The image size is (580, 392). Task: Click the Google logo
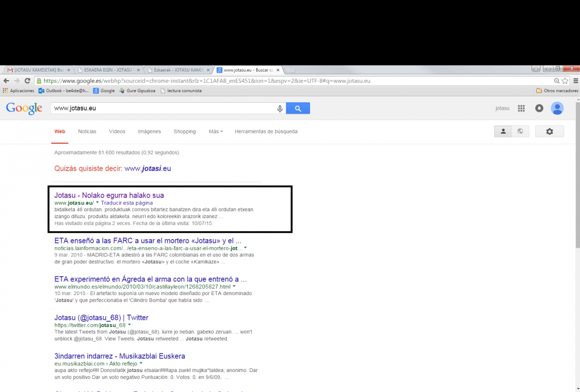[x=24, y=108]
